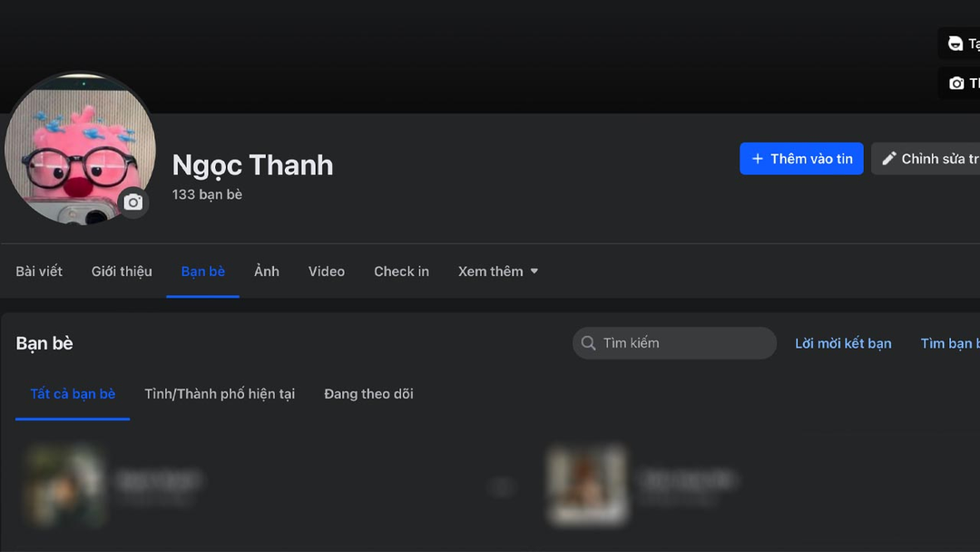Click the camera icon on the profile picture
Image resolution: width=980 pixels, height=552 pixels.
click(x=133, y=202)
